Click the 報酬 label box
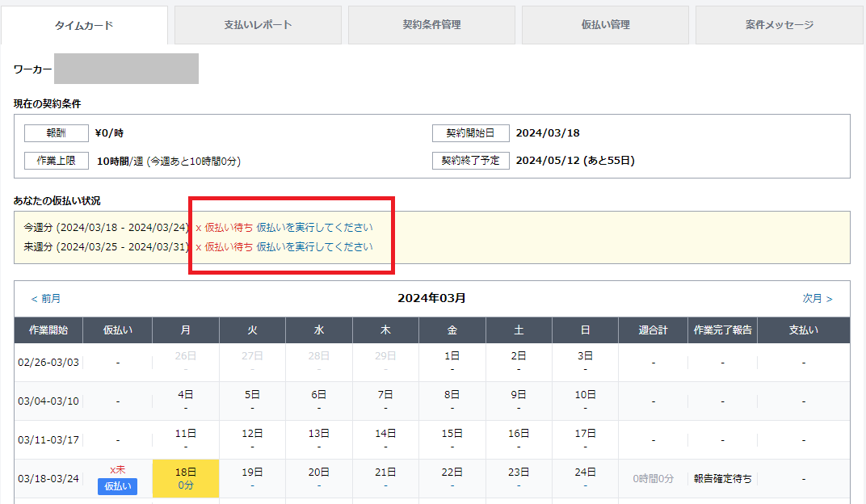The image size is (866, 504). click(x=56, y=133)
